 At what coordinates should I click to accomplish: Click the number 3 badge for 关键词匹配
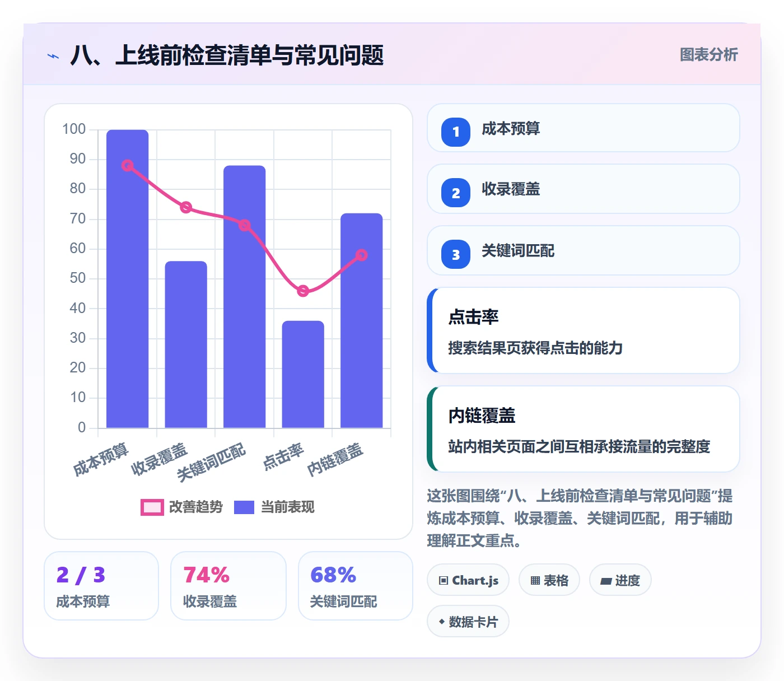[456, 254]
